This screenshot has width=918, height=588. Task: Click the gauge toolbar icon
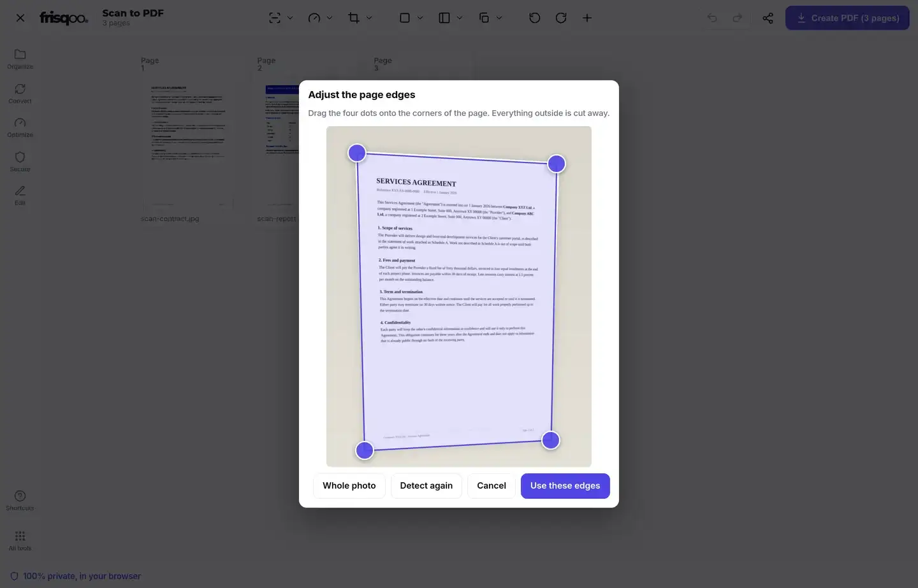click(314, 18)
